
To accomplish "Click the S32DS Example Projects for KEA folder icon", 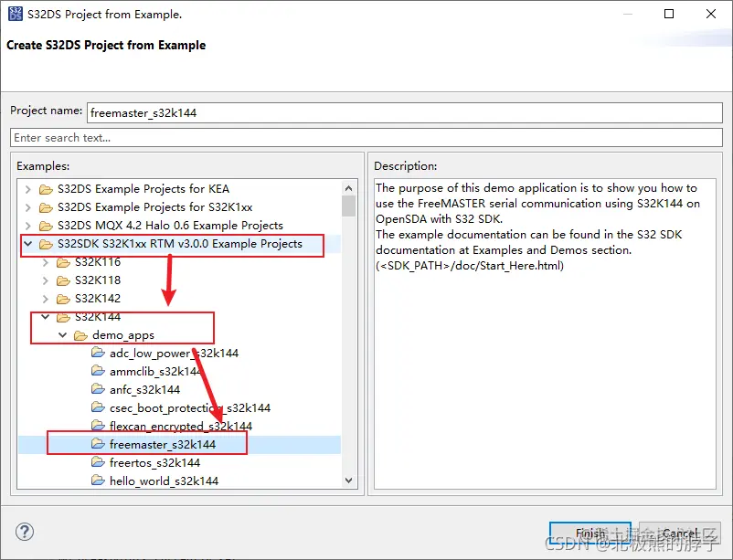I will point(46,189).
